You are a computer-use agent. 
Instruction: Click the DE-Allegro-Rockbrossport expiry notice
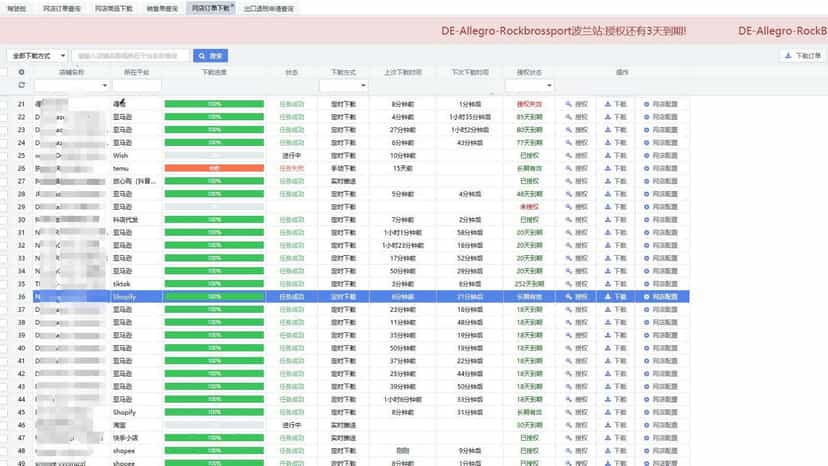coord(563,31)
